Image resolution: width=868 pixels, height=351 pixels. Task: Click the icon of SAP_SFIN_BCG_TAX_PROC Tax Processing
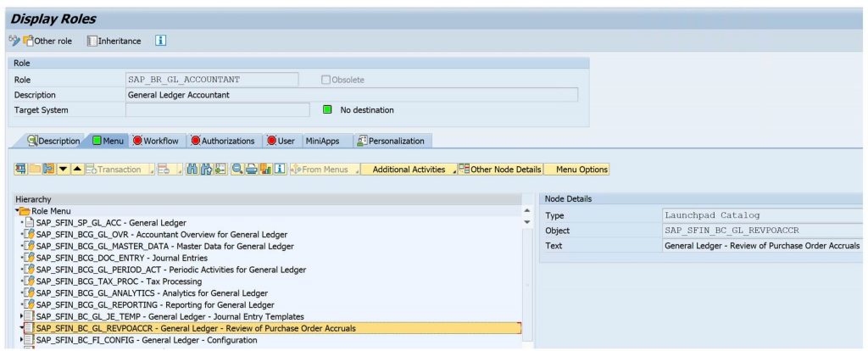pos(30,281)
